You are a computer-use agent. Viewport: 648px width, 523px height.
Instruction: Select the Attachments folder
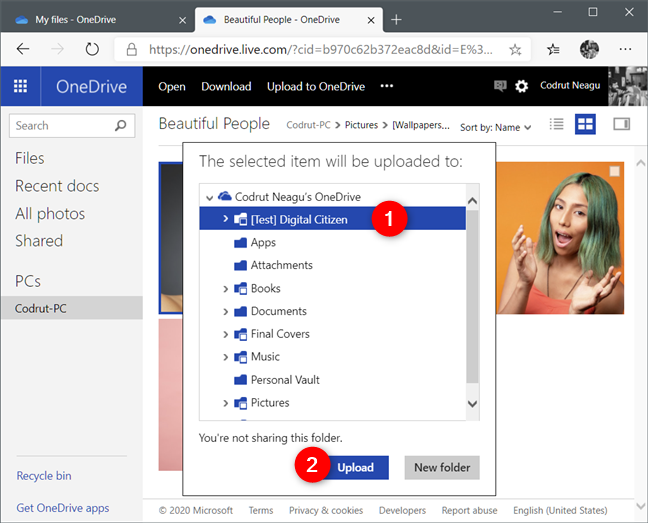tap(332, 265)
